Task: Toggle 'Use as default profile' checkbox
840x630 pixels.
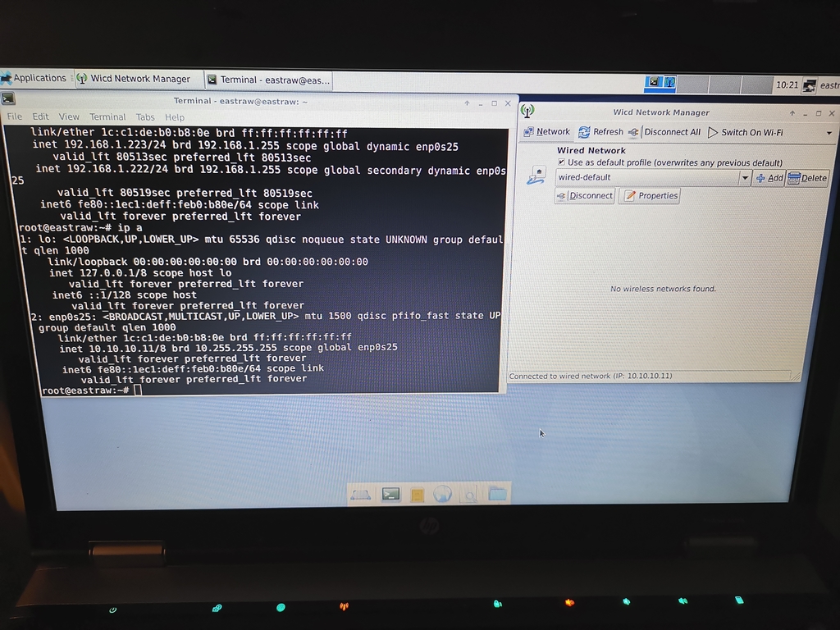Action: tap(561, 162)
